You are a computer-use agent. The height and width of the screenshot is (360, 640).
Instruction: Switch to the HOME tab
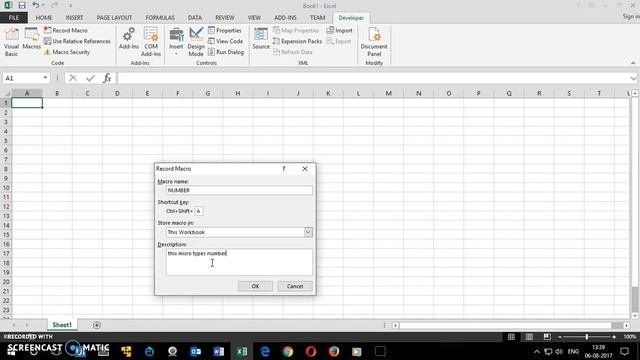(x=44, y=18)
